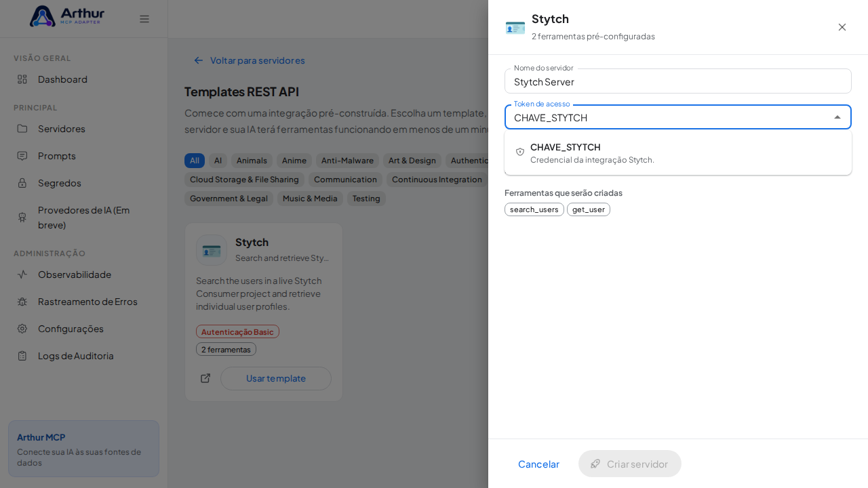
Task: Edit the Nome do servidor field
Action: [678, 81]
